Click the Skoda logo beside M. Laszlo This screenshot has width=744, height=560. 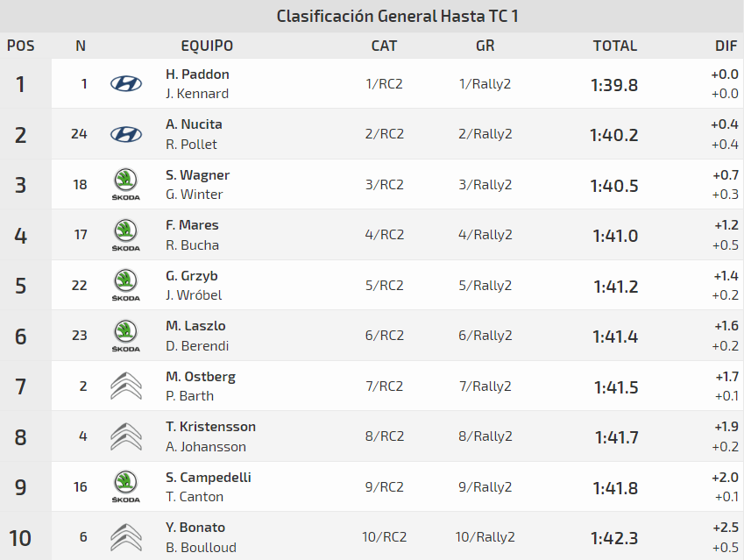[x=125, y=336]
